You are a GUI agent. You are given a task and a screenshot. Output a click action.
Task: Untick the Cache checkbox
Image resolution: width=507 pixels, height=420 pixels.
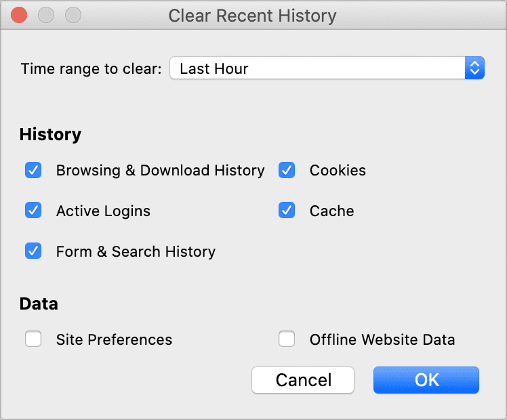tap(287, 211)
